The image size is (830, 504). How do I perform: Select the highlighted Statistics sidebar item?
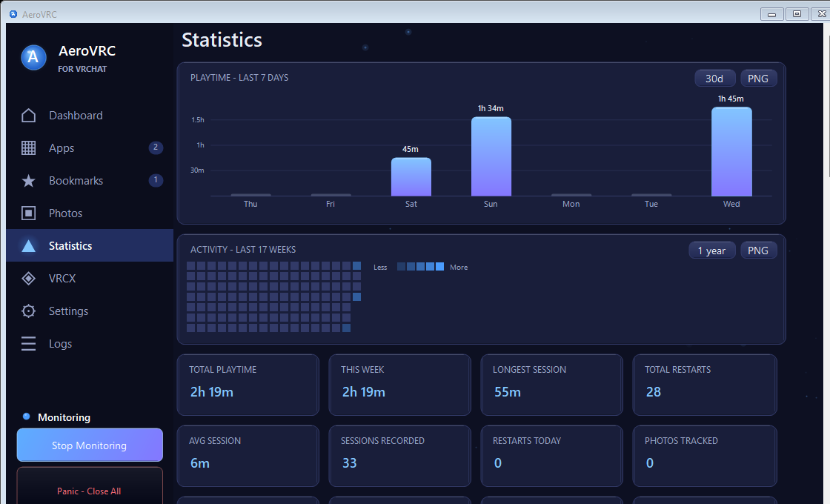tap(90, 245)
